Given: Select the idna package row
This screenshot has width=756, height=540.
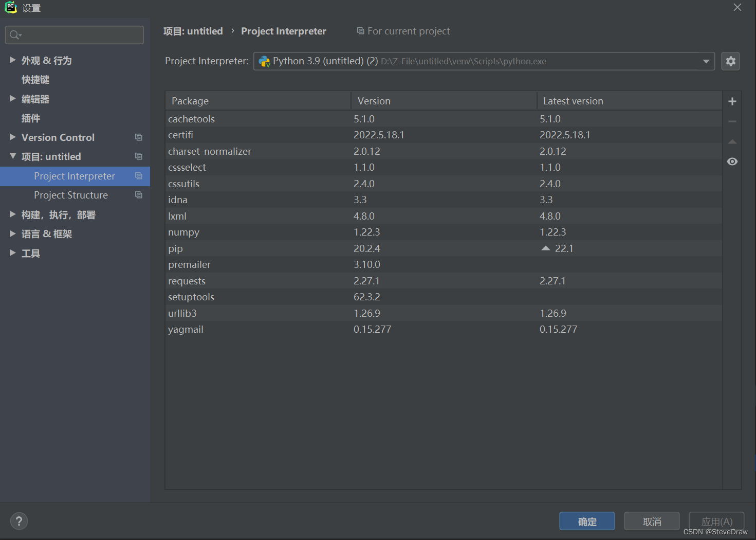Looking at the screenshot, I should point(444,200).
